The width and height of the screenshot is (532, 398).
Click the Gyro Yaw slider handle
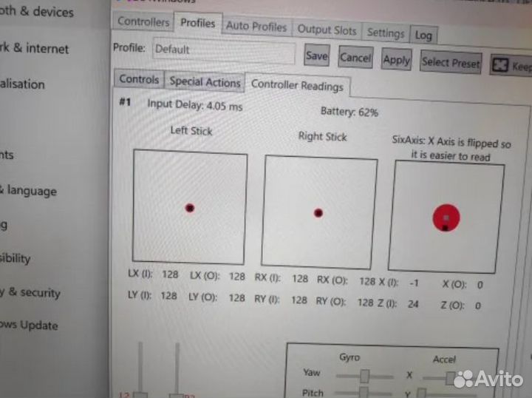point(364,375)
